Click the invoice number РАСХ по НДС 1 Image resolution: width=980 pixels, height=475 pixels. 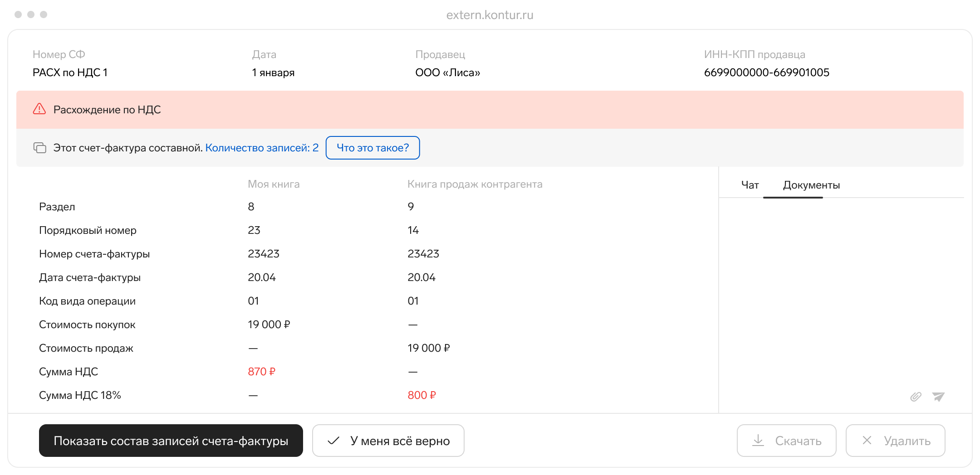(70, 73)
